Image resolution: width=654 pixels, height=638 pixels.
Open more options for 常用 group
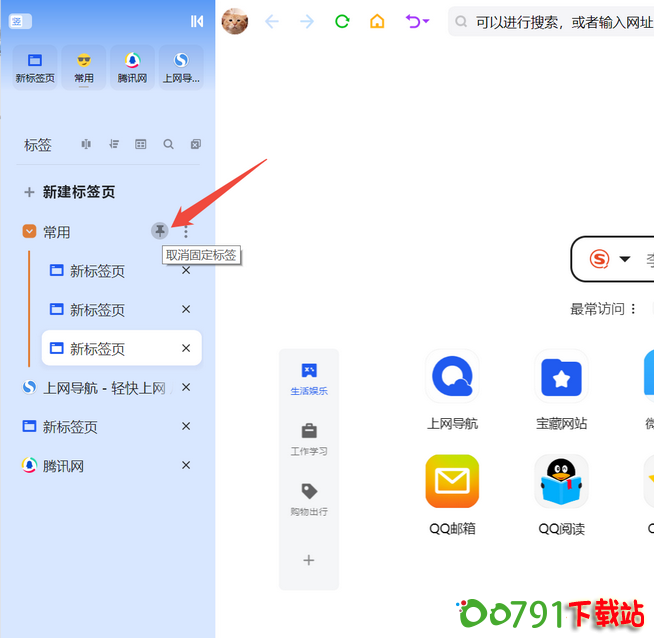click(x=186, y=231)
